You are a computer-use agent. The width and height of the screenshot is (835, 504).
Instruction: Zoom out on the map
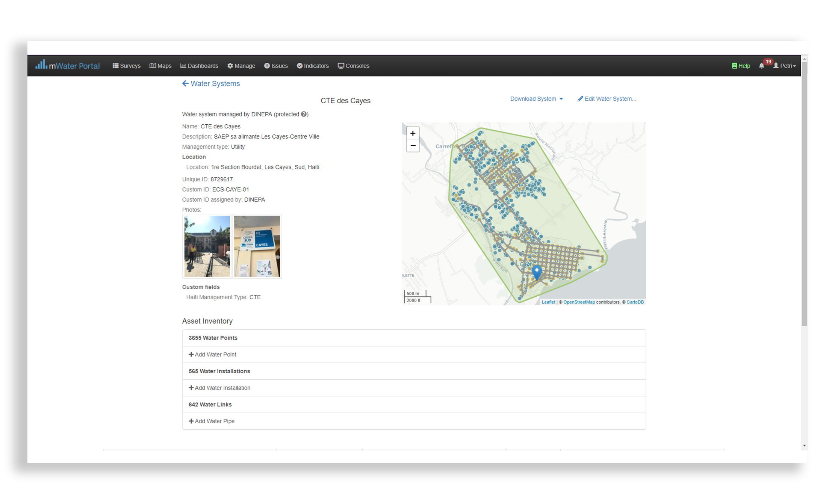click(413, 146)
